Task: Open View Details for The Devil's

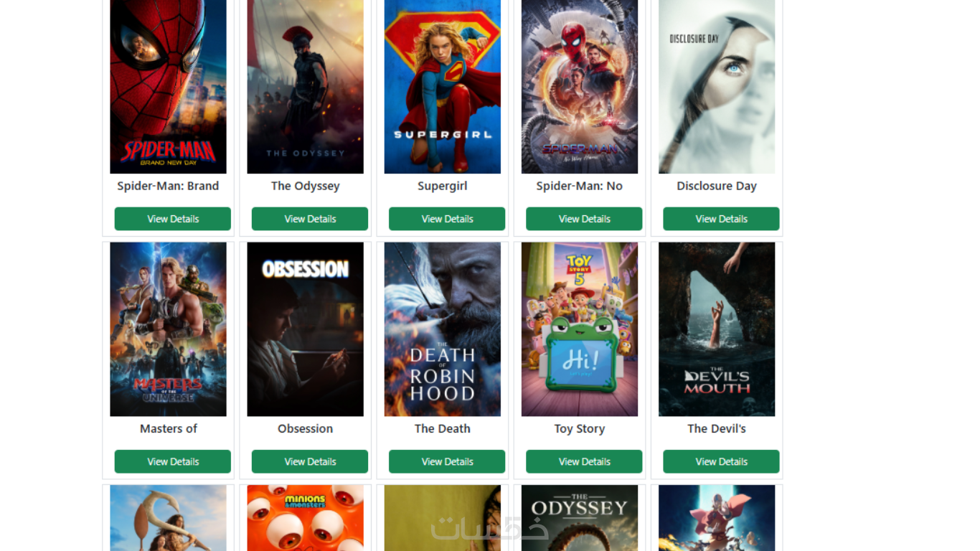Action: point(721,461)
